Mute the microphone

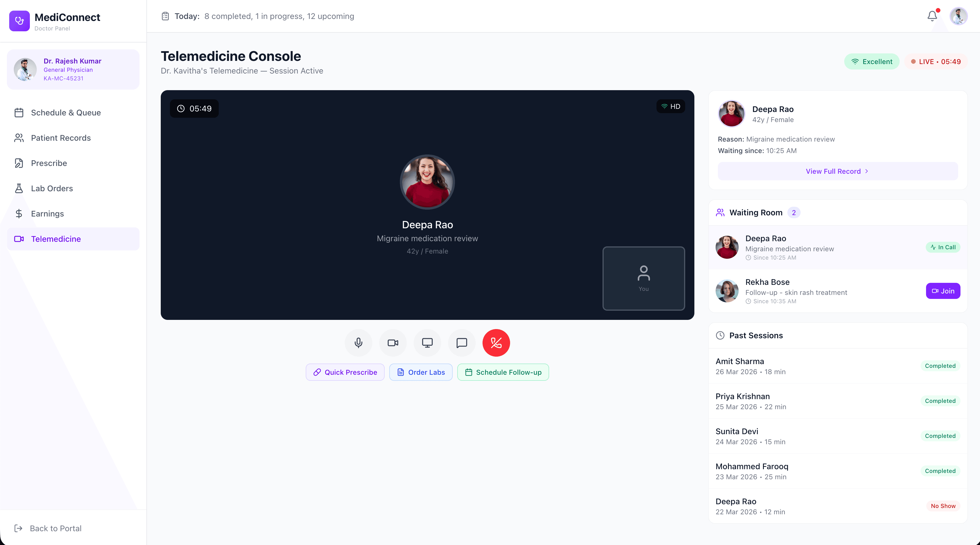point(358,343)
